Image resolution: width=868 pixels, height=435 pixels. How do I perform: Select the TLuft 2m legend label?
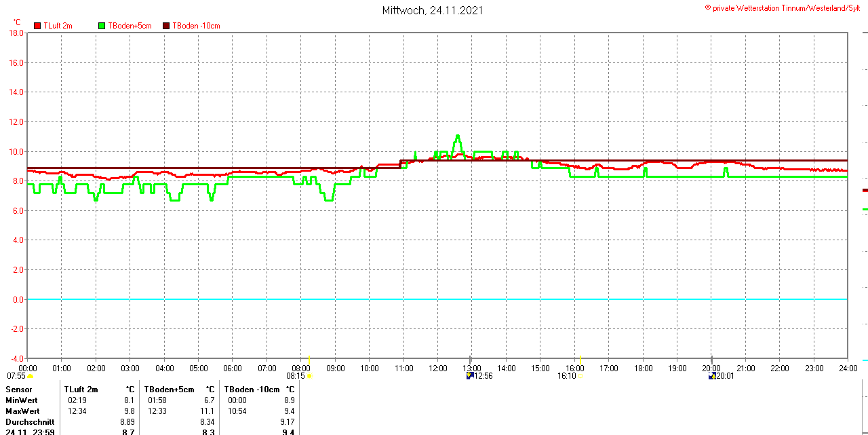click(58, 26)
